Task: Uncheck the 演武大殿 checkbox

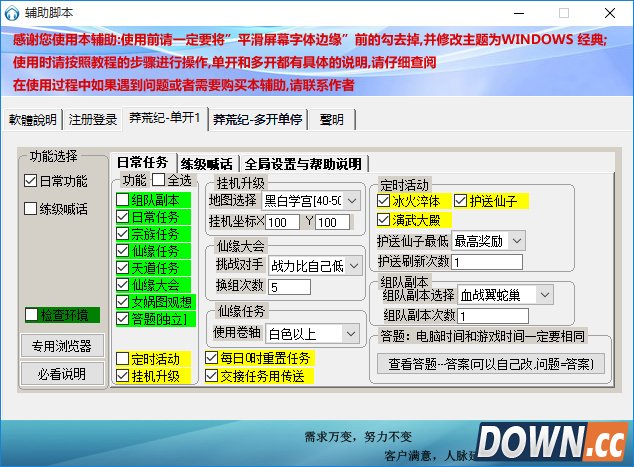Action: pos(383,220)
